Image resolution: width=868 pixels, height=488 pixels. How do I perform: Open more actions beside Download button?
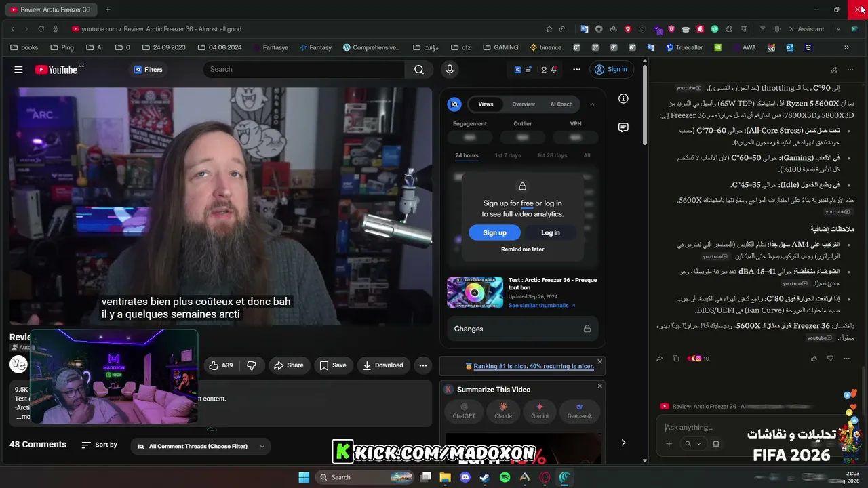[x=423, y=365]
